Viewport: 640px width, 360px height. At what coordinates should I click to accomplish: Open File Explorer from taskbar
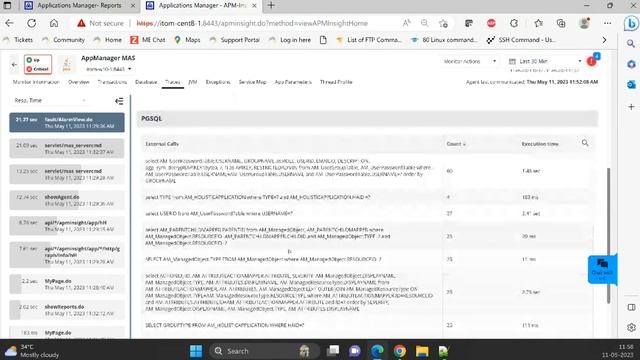422,351
